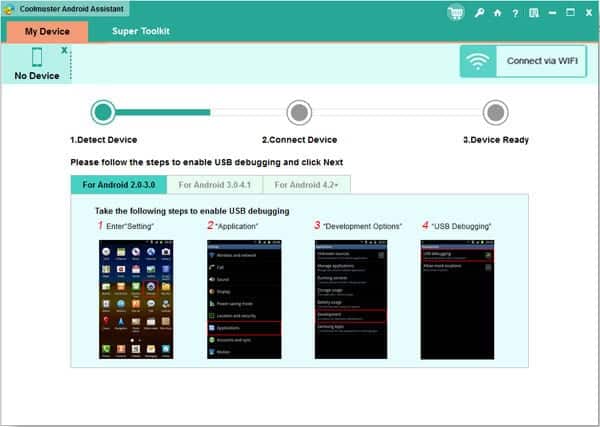Image resolution: width=600 pixels, height=427 pixels.
Task: Select the For Android 4.2+ tab
Action: click(x=307, y=185)
